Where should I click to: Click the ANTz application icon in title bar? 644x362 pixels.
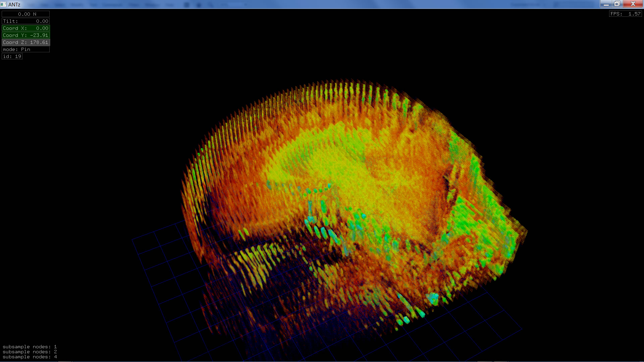(x=3, y=4)
